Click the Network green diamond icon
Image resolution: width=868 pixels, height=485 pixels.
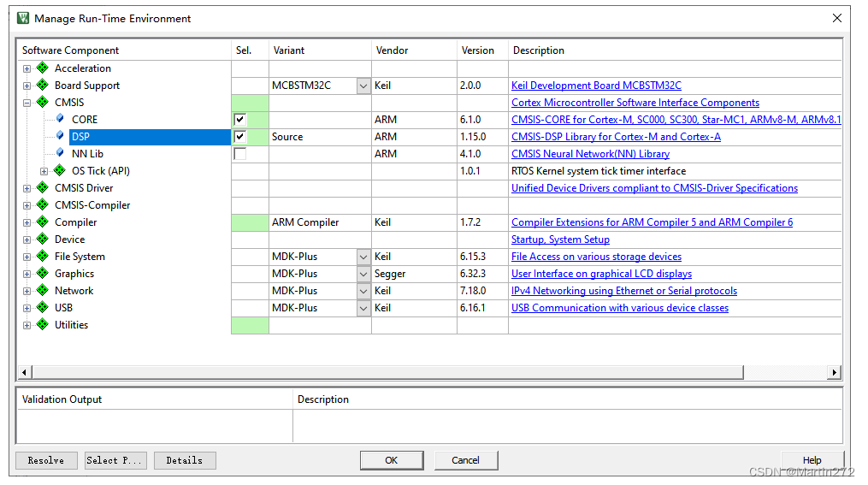[x=43, y=291]
